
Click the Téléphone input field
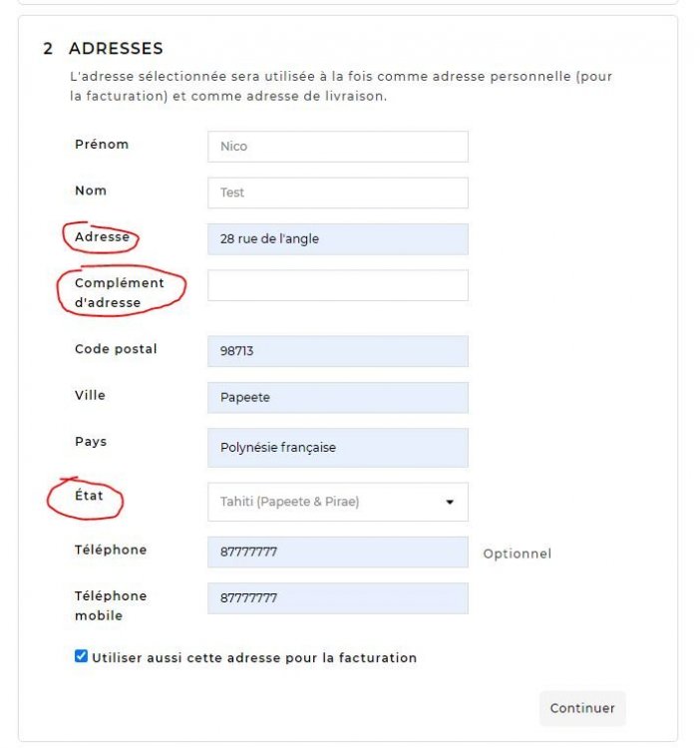pos(337,552)
